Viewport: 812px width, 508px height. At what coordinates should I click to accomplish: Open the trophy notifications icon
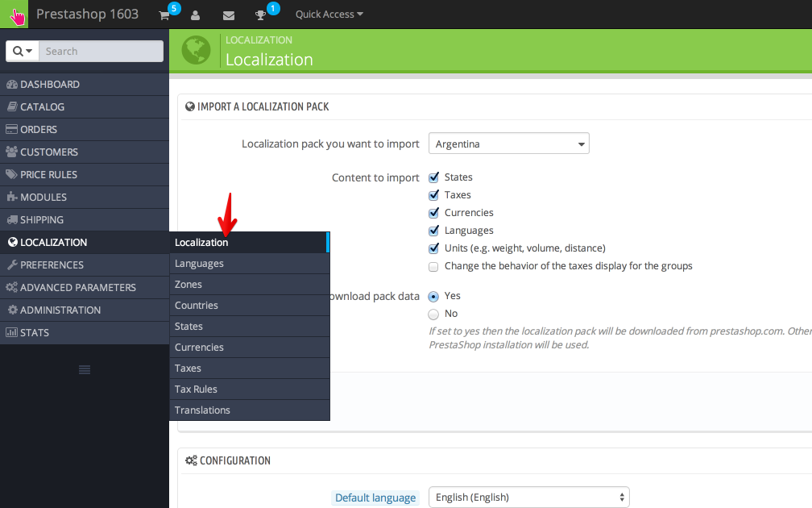click(x=260, y=15)
